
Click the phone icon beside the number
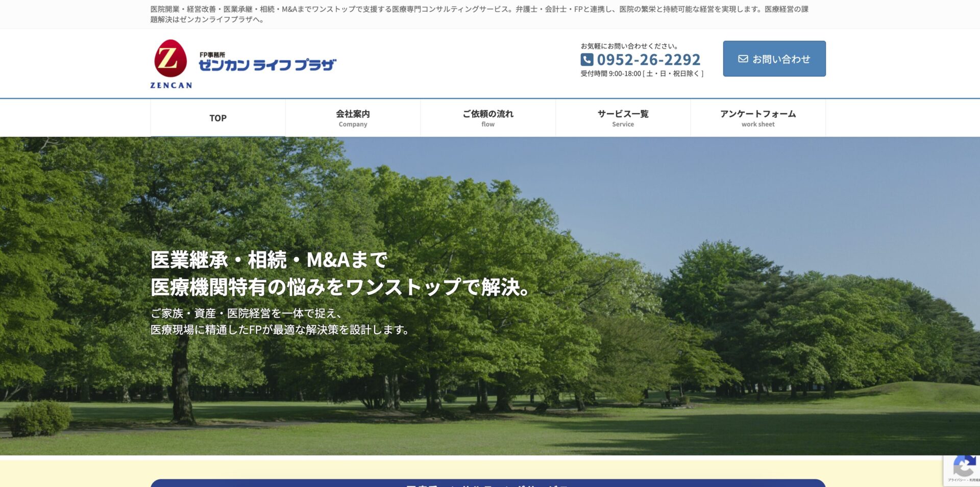click(x=587, y=60)
